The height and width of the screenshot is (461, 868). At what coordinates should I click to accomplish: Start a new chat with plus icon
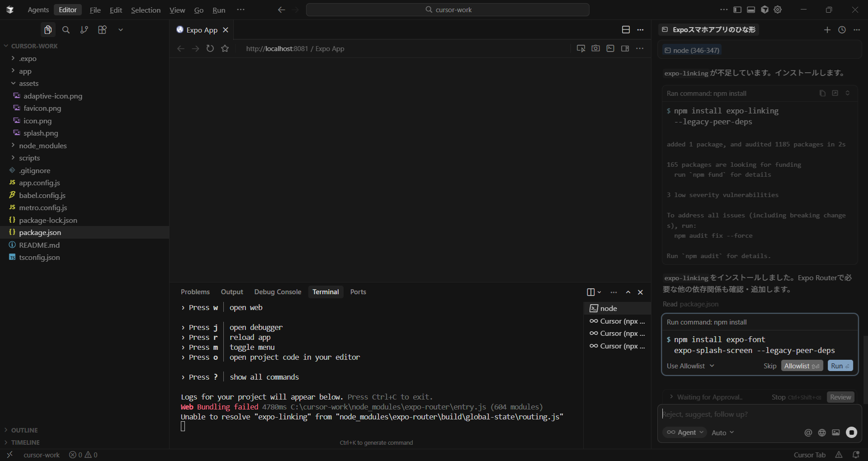(827, 30)
